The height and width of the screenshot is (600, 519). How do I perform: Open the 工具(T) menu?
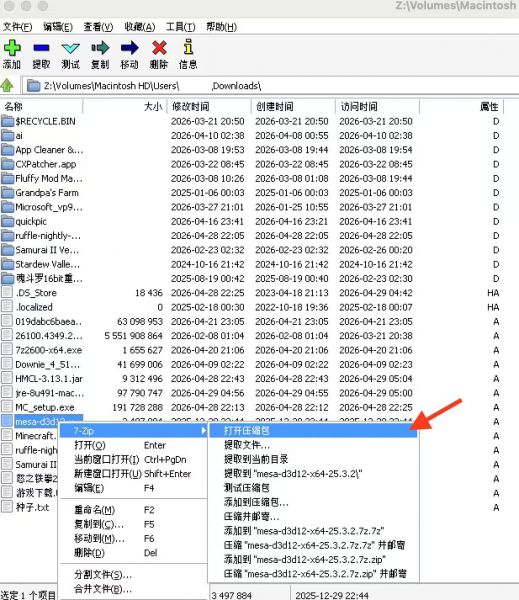click(180, 27)
